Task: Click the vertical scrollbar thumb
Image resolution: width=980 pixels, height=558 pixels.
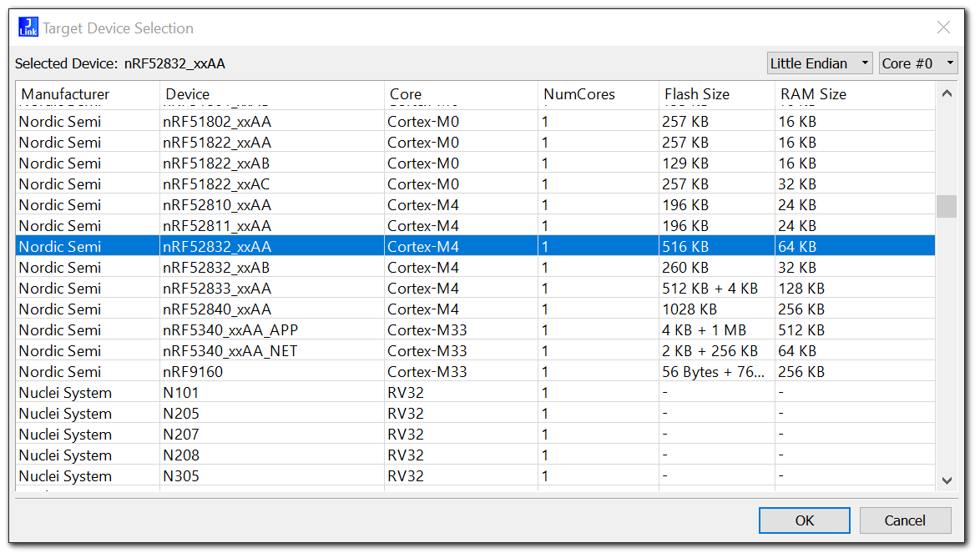Action: (x=947, y=207)
